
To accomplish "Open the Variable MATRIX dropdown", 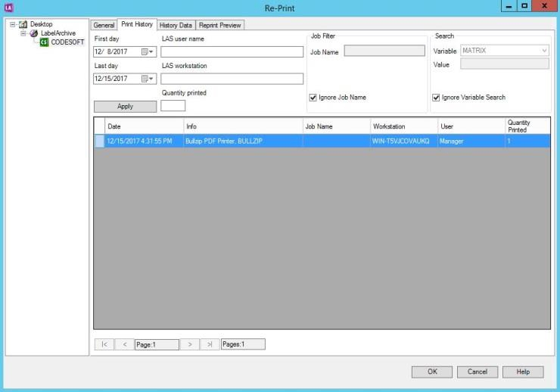I will pyautogui.click(x=544, y=51).
